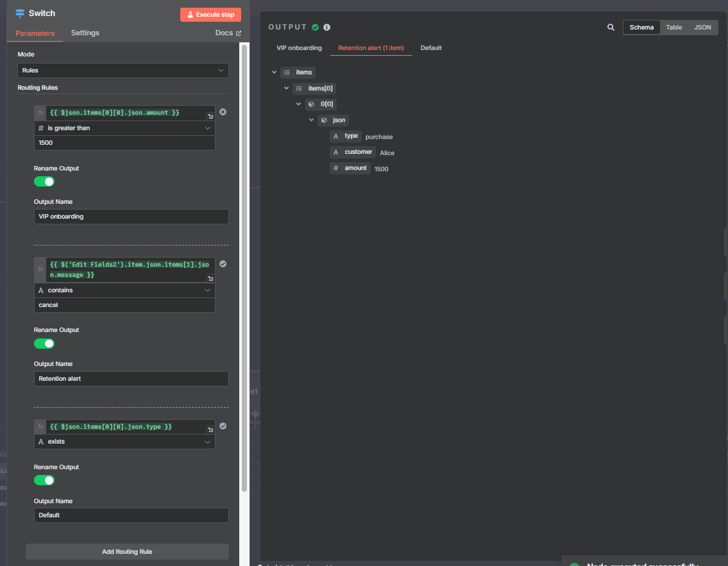Switch output view to Table
The height and width of the screenshot is (566, 728).
pyautogui.click(x=673, y=28)
